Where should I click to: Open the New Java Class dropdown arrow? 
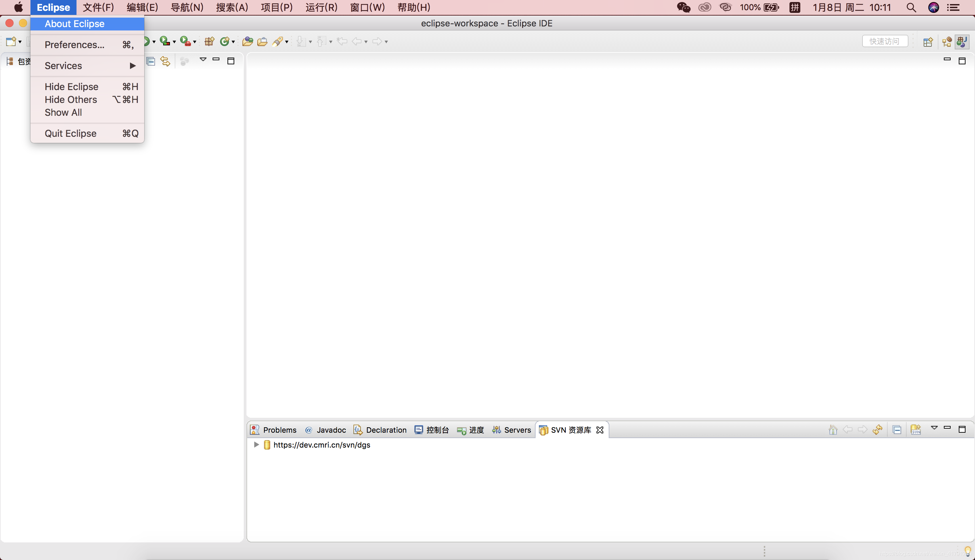(233, 42)
